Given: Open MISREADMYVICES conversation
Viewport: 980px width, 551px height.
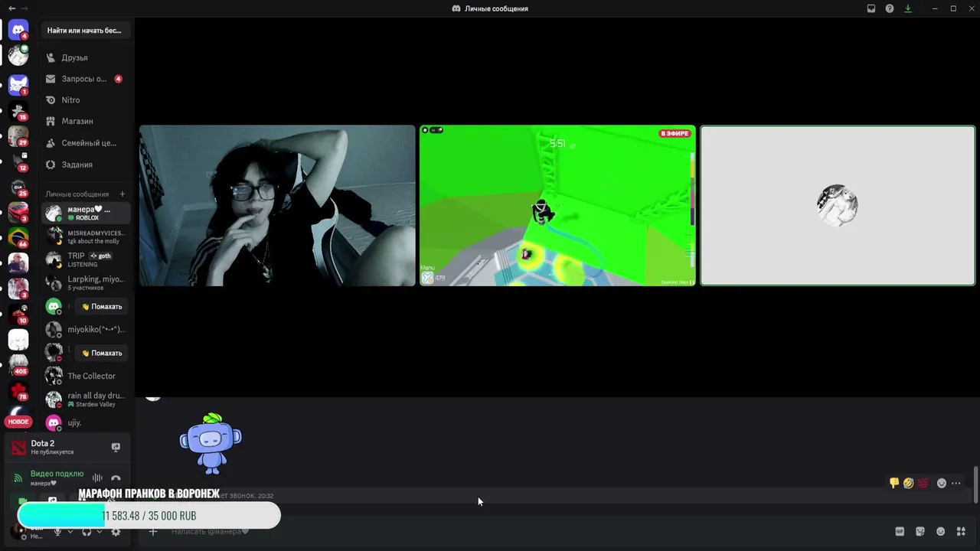Looking at the screenshot, I should pyautogui.click(x=86, y=236).
